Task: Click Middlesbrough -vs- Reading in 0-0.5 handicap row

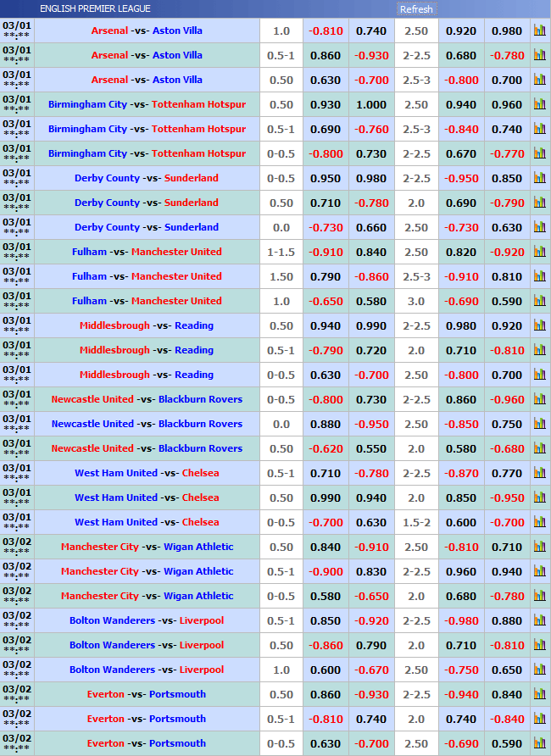Action: point(147,375)
